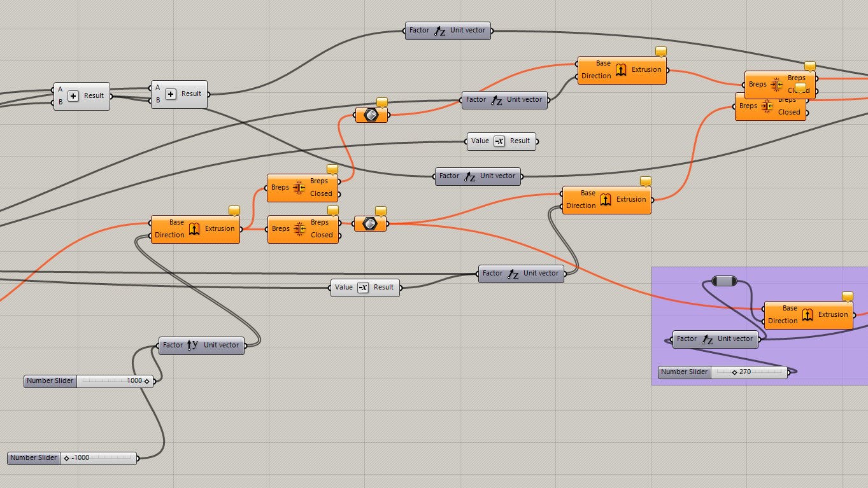Click warning balloon above topmost Extrusion
This screenshot has width=868, height=488.
coord(661,52)
